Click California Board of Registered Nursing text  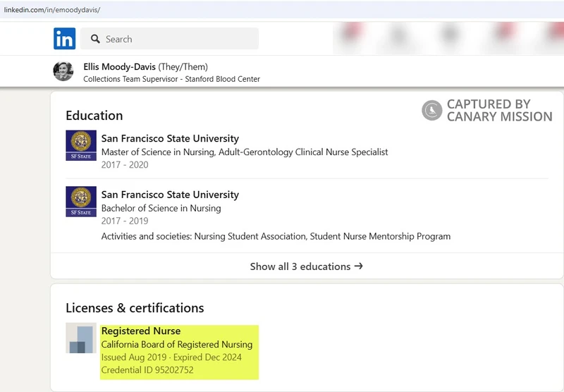pos(177,345)
